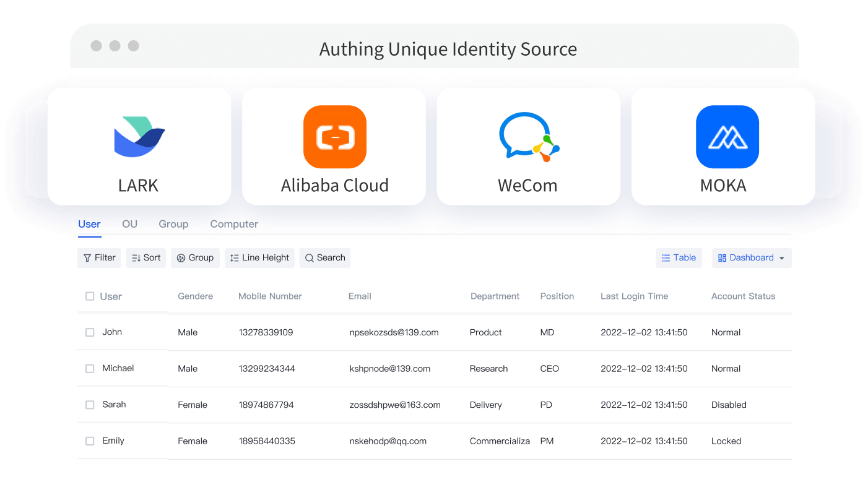Switch to the Group tab
The image size is (868, 495).
tap(173, 224)
